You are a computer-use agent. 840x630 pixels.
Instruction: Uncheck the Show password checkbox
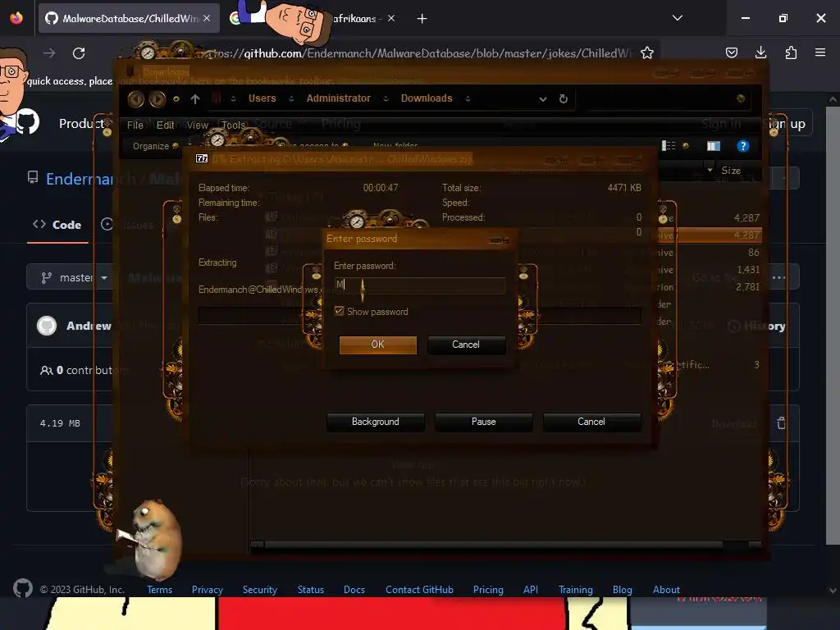click(x=339, y=311)
